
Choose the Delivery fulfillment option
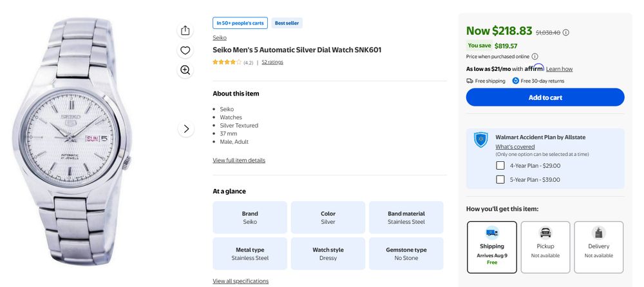coord(598,247)
